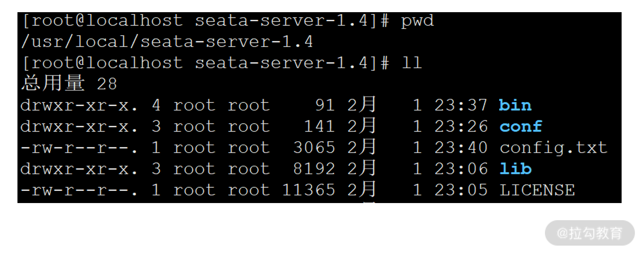Select the config.txt filename
The image size is (644, 254).
pyautogui.click(x=553, y=148)
